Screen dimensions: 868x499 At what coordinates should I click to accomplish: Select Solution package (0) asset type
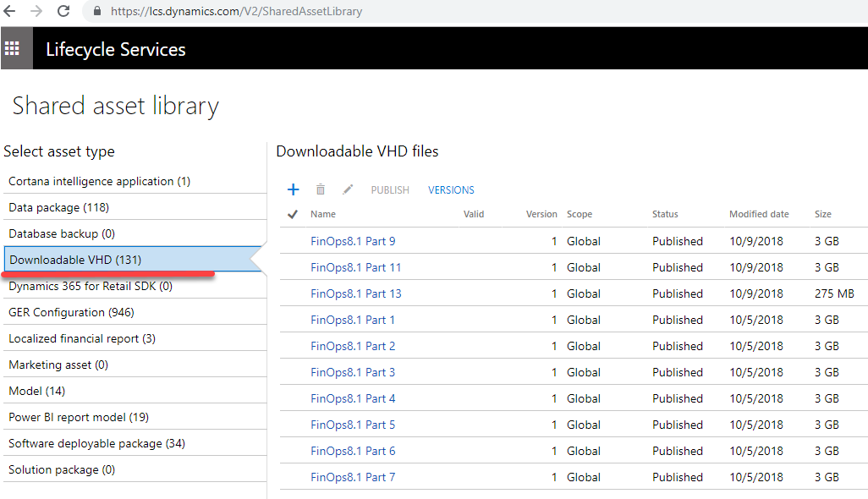[135, 469]
